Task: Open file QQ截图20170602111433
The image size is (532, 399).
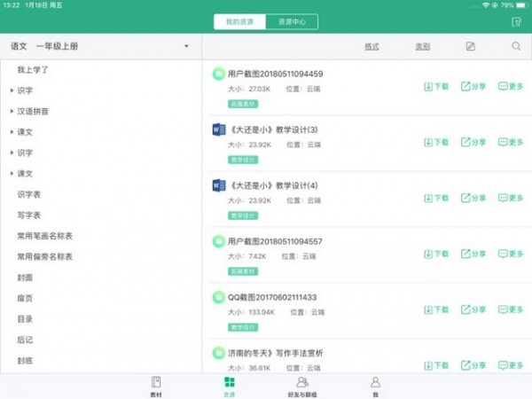Action: tap(272, 297)
